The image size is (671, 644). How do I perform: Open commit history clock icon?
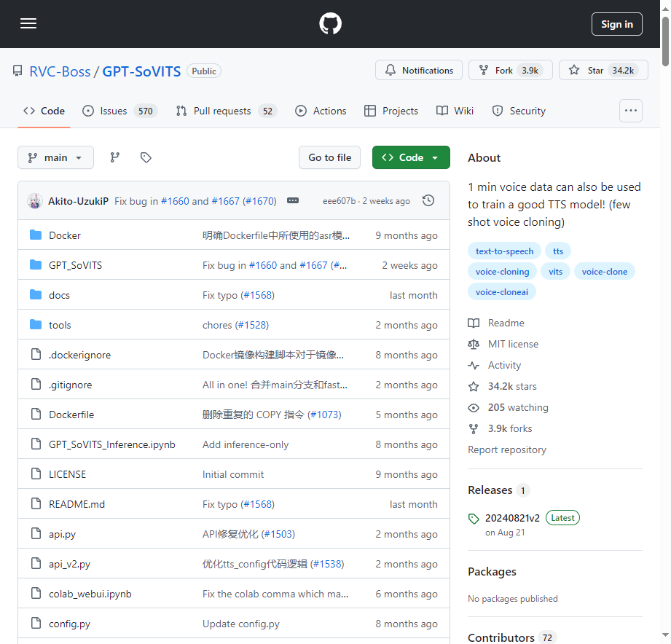[x=428, y=200]
